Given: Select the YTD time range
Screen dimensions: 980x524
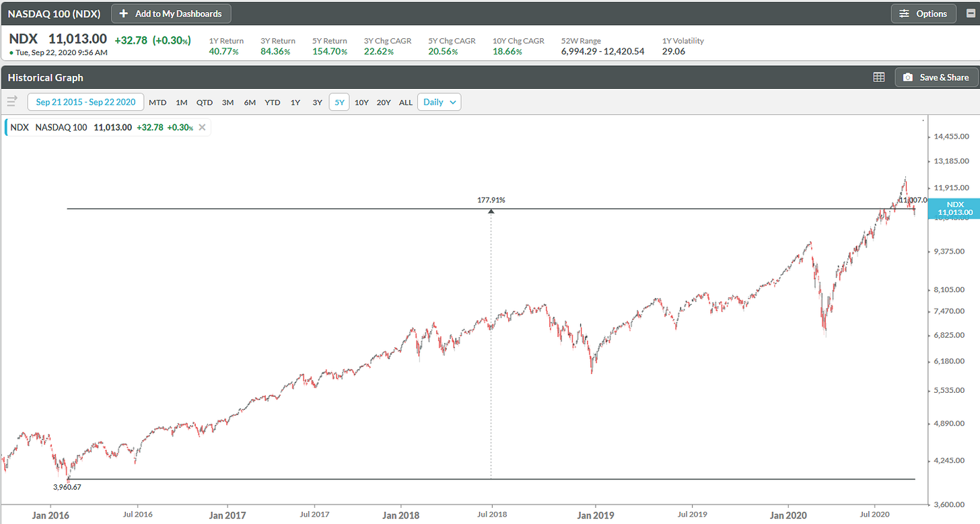Looking at the screenshot, I should tap(272, 102).
